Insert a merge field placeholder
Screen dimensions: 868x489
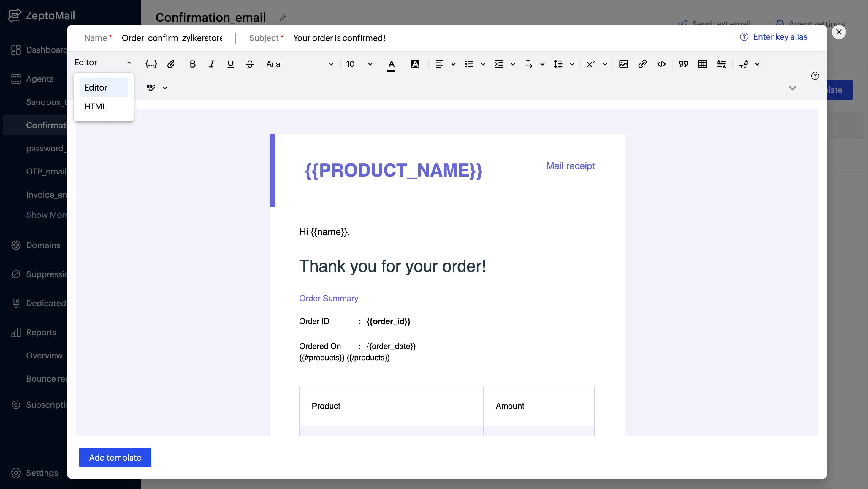(151, 64)
